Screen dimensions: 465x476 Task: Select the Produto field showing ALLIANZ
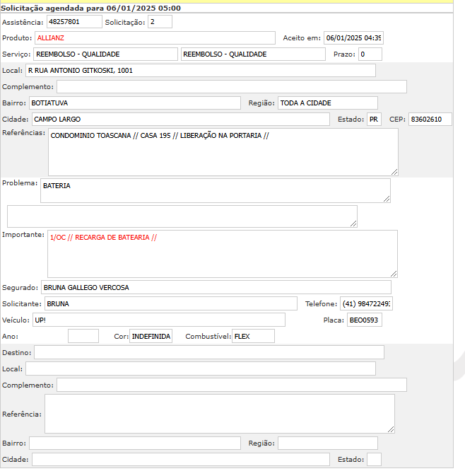155,38
